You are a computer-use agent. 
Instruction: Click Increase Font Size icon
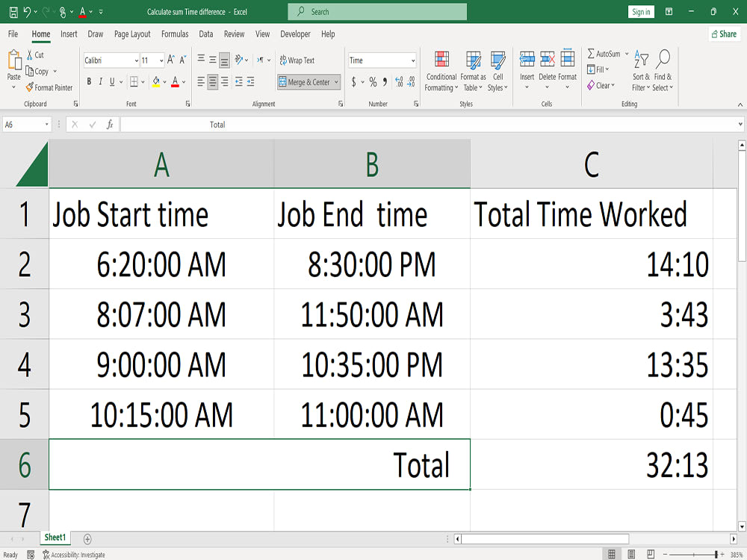click(170, 60)
